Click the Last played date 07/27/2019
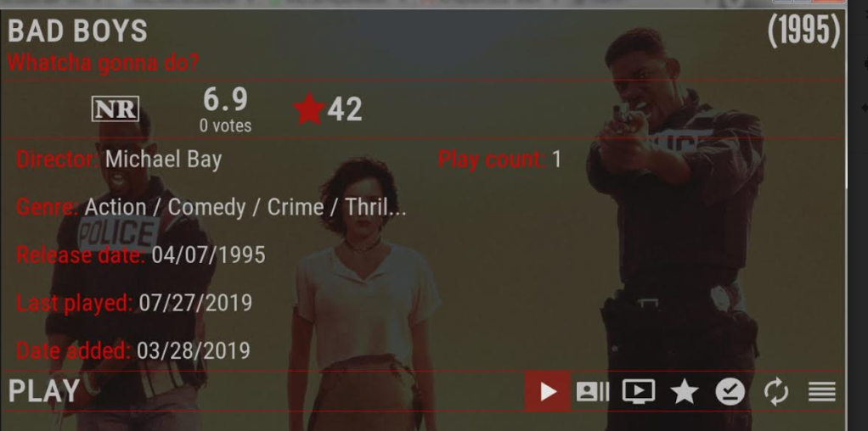 point(195,303)
